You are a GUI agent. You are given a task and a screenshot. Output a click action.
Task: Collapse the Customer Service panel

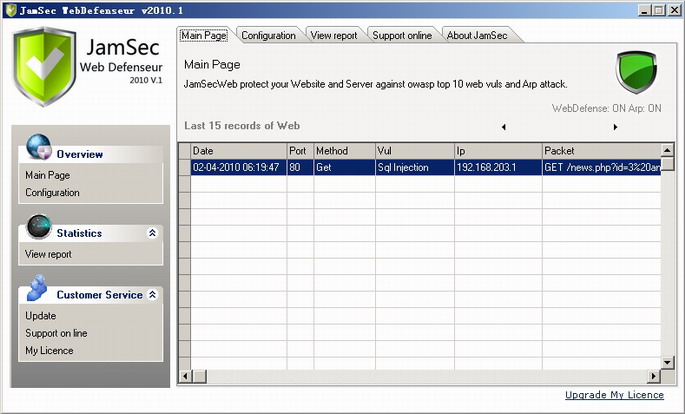click(152, 294)
